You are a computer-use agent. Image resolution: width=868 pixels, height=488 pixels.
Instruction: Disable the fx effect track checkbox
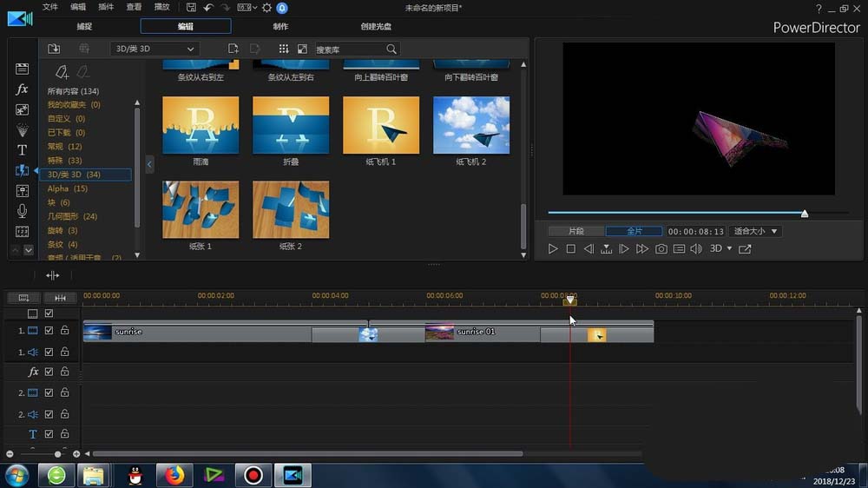[49, 372]
